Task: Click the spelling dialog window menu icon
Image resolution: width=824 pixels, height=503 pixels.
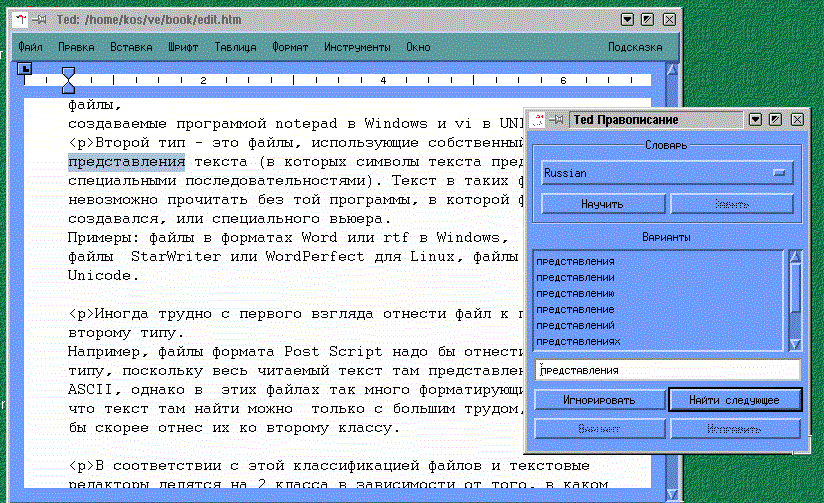Action: click(x=538, y=119)
